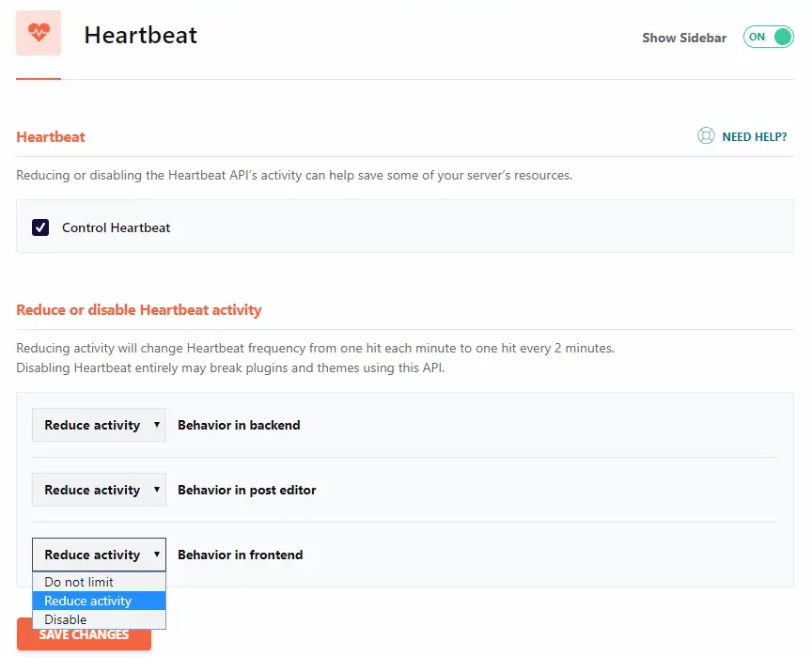This screenshot has height=657, width=812.
Task: Click the frontend dropdown arrow icon
Action: tap(156, 554)
